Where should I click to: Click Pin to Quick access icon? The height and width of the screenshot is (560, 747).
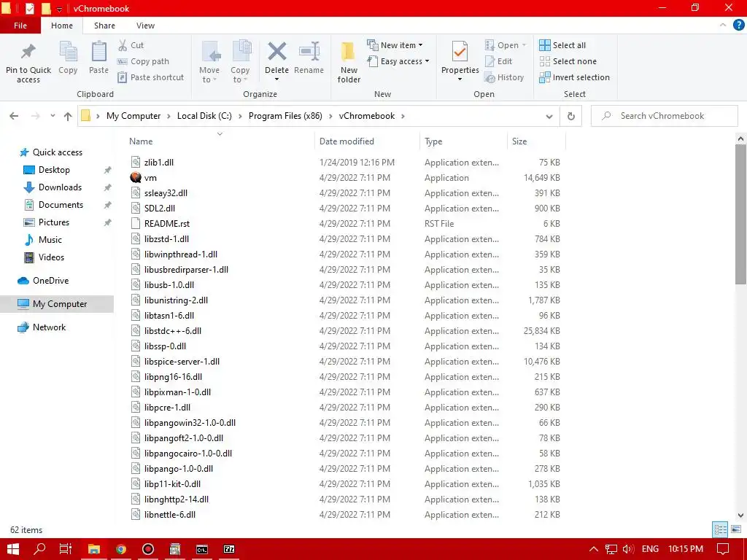28,51
